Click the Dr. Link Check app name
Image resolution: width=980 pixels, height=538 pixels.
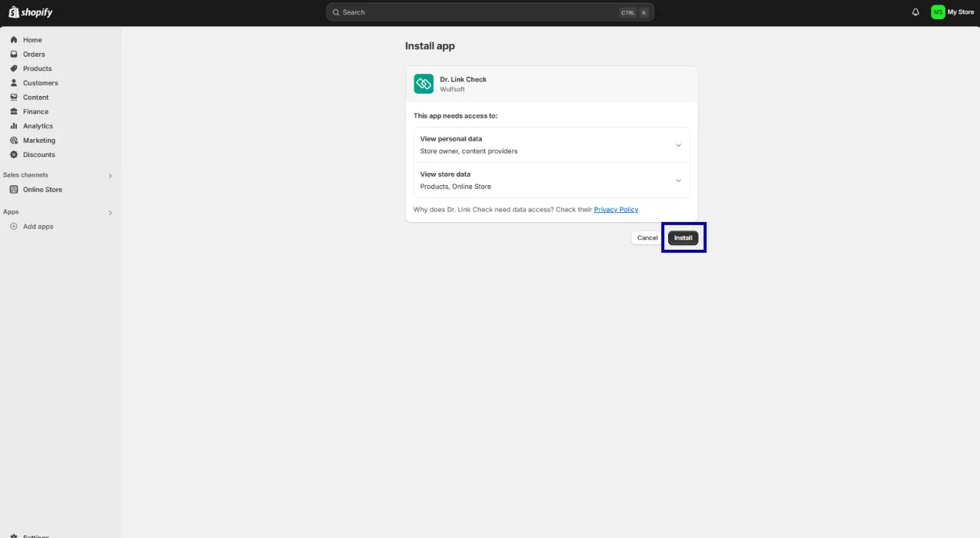pyautogui.click(x=463, y=80)
